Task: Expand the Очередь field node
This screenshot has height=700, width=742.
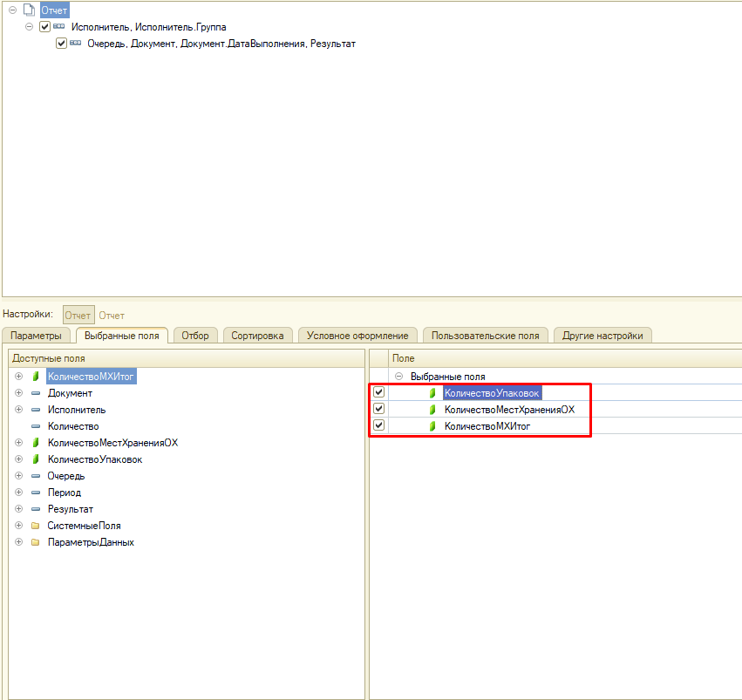Action: pos(19,476)
